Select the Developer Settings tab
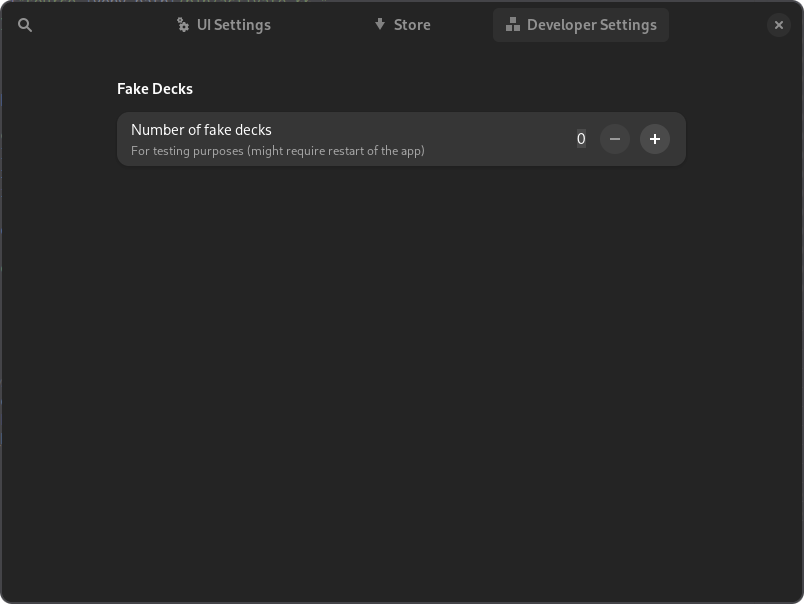Image resolution: width=804 pixels, height=604 pixels. [x=581, y=25]
